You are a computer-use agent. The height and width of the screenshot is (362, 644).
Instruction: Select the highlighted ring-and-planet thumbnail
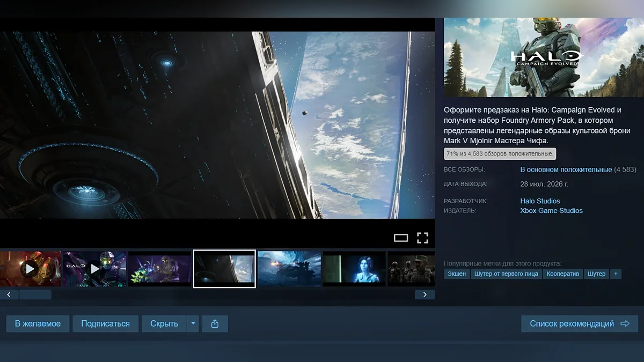coord(224,269)
